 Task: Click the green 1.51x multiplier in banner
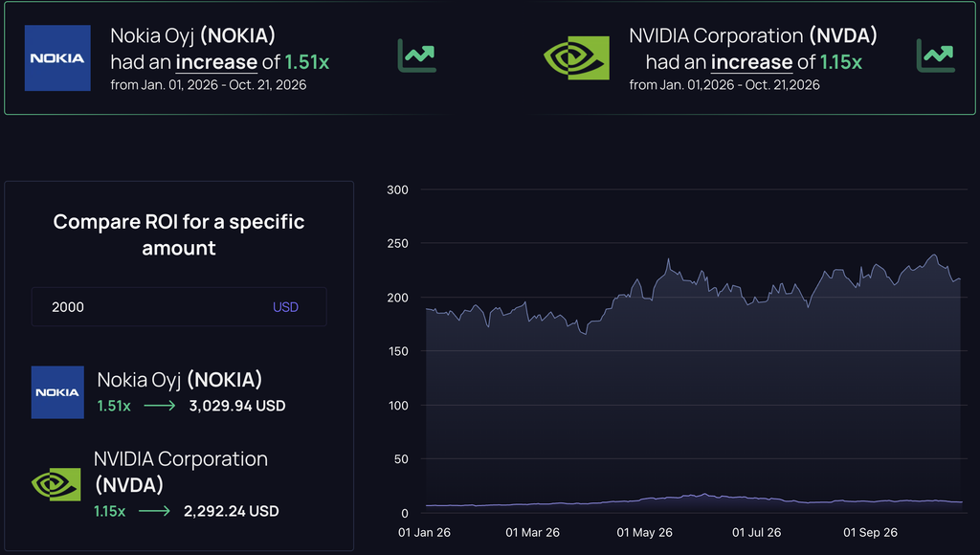coord(307,62)
